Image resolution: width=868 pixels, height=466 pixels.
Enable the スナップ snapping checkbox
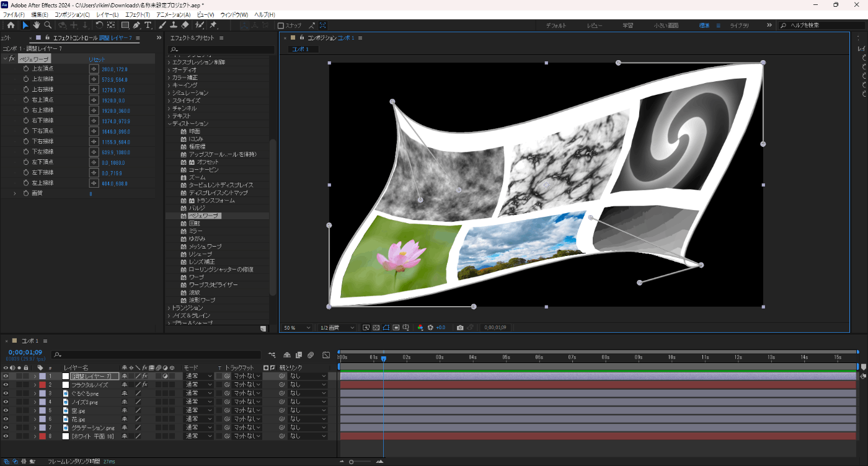(x=281, y=25)
